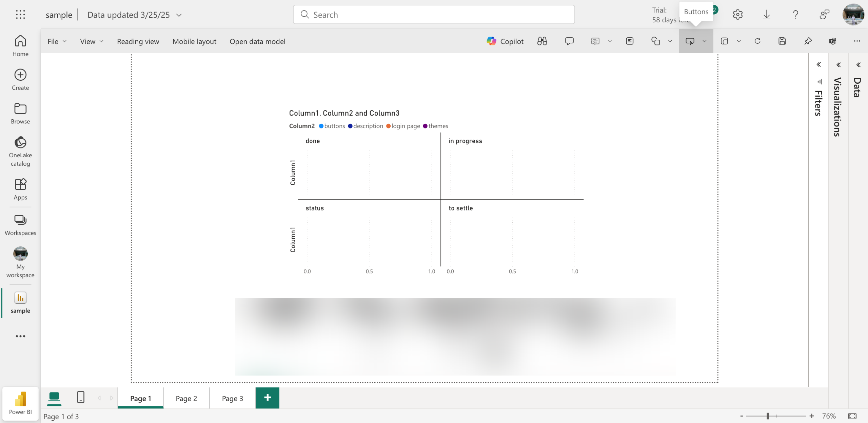Click the zoom slider handle
This screenshot has width=868, height=423.
tap(768, 416)
